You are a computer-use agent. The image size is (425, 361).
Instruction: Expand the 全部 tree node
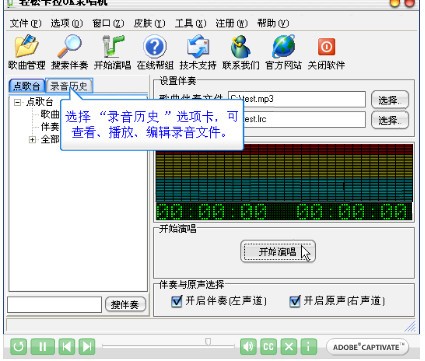coord(32,139)
